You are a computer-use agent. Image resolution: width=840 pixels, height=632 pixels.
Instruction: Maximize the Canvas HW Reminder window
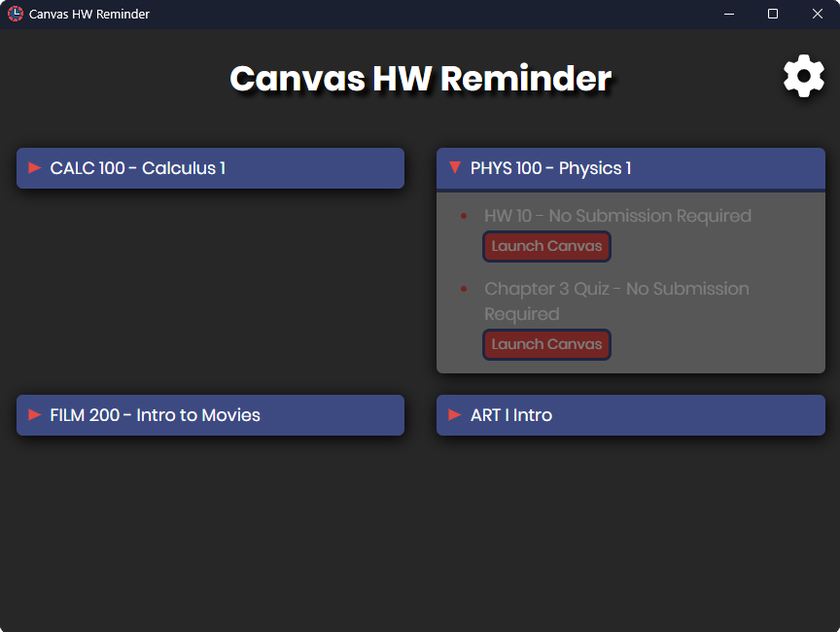tap(773, 14)
